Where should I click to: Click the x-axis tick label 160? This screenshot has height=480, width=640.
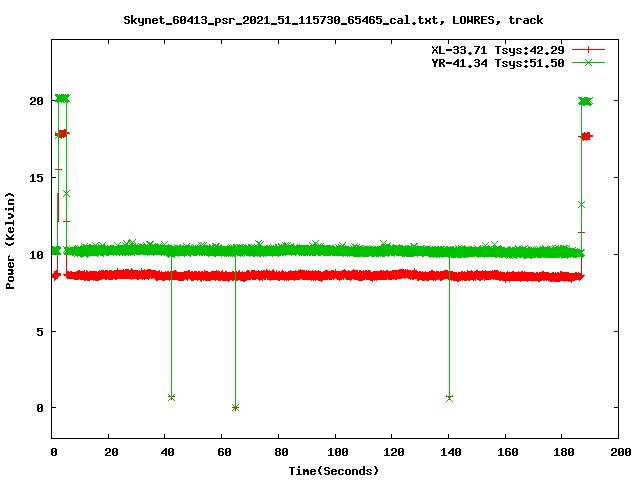click(508, 452)
